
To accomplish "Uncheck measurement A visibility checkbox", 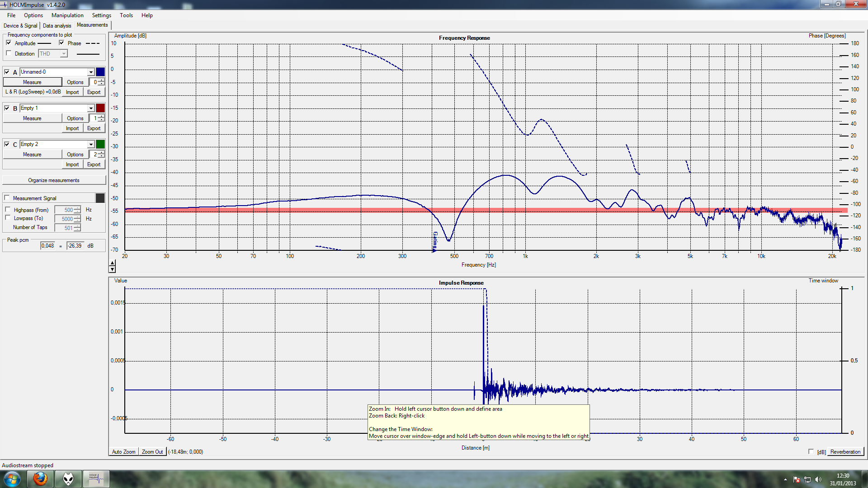I will (x=7, y=72).
